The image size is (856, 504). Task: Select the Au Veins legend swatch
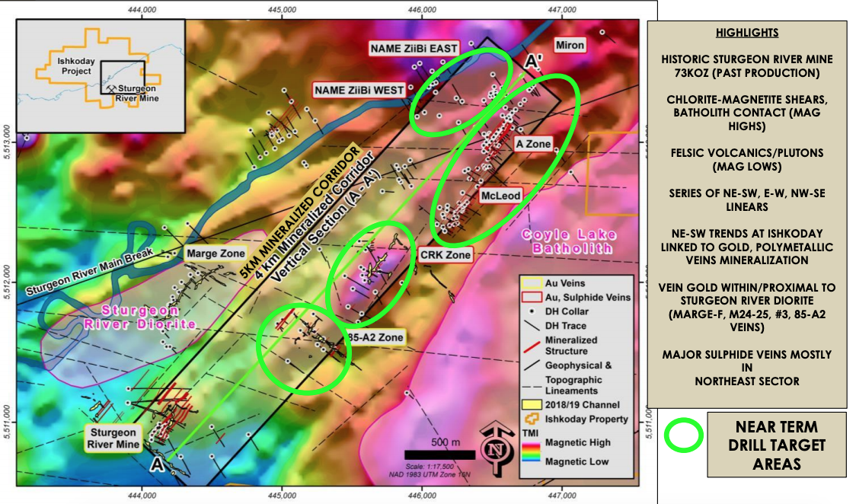pyautogui.click(x=532, y=283)
